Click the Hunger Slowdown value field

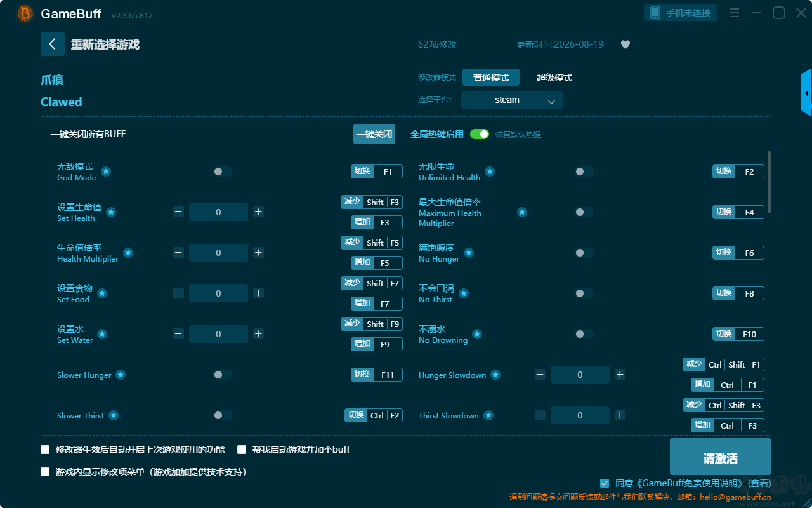tap(580, 375)
